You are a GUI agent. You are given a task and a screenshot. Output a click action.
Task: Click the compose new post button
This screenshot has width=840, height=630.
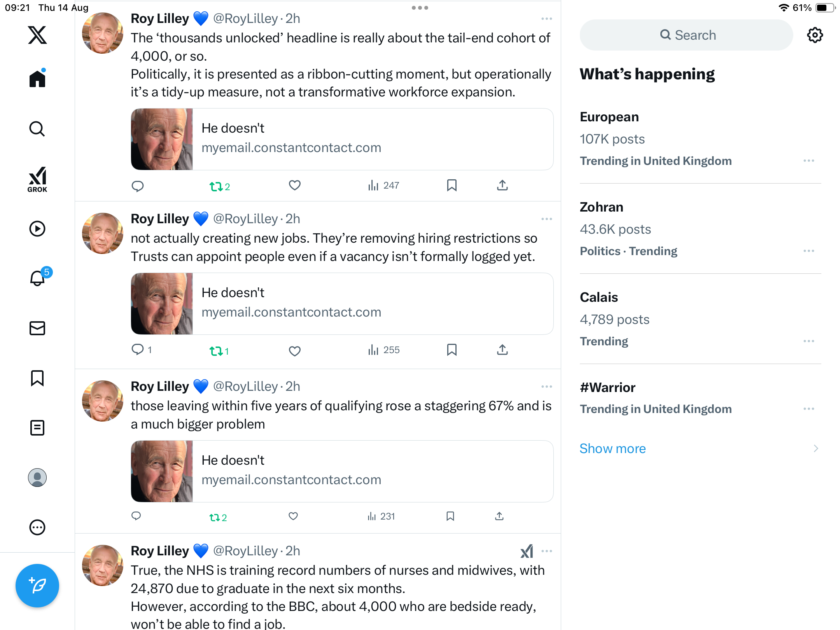[x=37, y=586]
